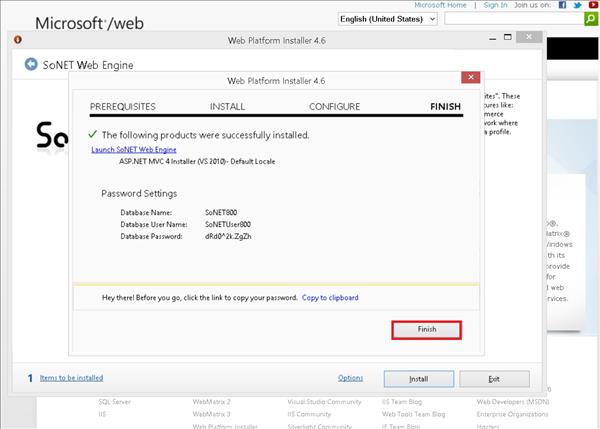Click the PREREQUISITES step label
This screenshot has height=429, width=600.
pyautogui.click(x=122, y=107)
